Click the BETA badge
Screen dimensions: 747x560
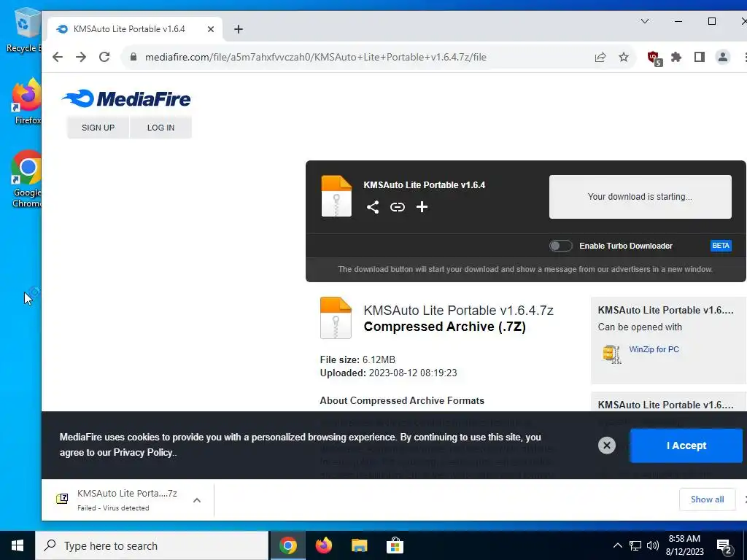[x=720, y=246]
